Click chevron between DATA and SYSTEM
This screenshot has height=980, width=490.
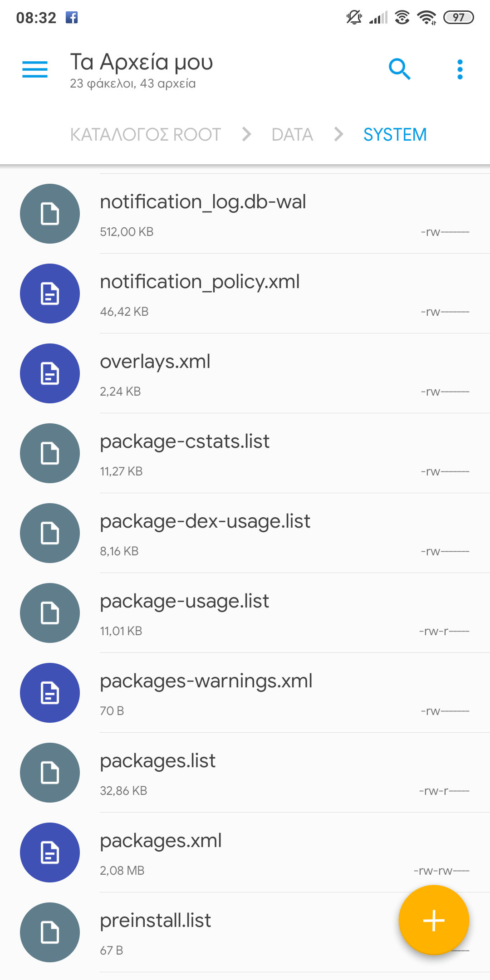click(338, 134)
